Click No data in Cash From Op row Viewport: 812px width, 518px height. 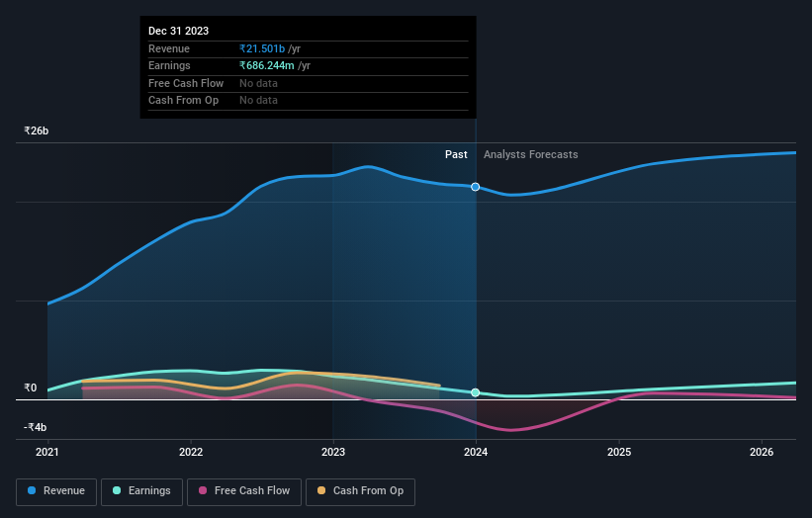pos(258,101)
